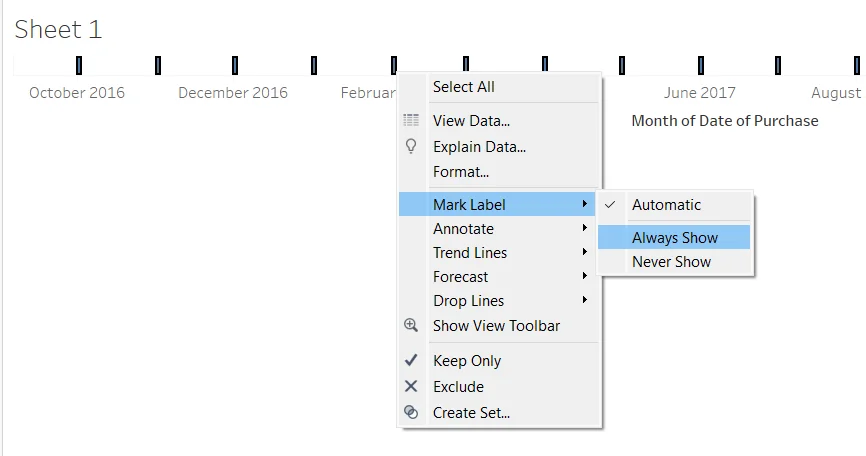Click the Keep Only checkmark icon
This screenshot has width=866, height=456.
tap(411, 361)
